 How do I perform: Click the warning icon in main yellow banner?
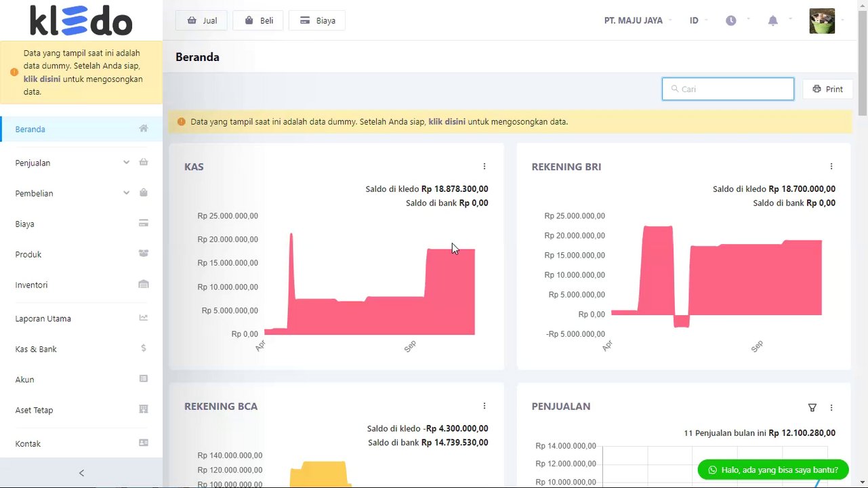point(181,122)
